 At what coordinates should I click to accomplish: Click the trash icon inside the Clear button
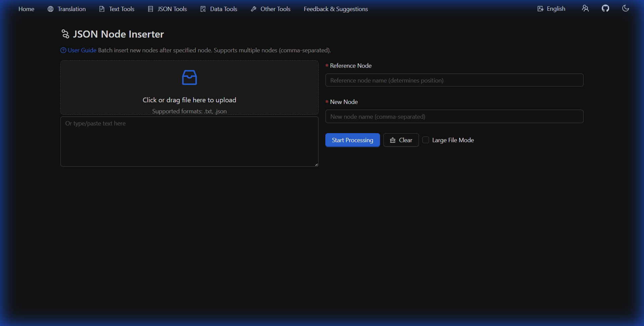coord(393,140)
